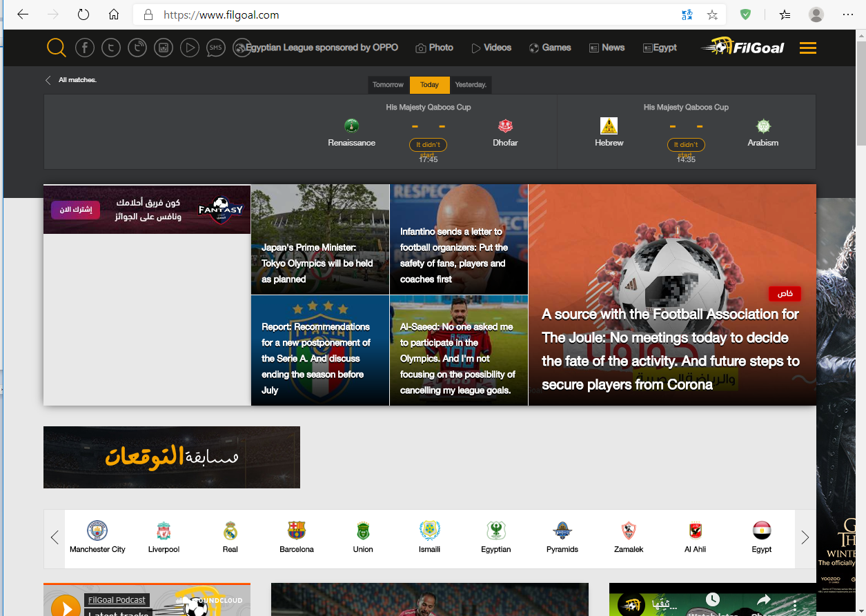This screenshot has width=866, height=616.
Task: Select Ismaili team logo
Action: pyautogui.click(x=430, y=531)
